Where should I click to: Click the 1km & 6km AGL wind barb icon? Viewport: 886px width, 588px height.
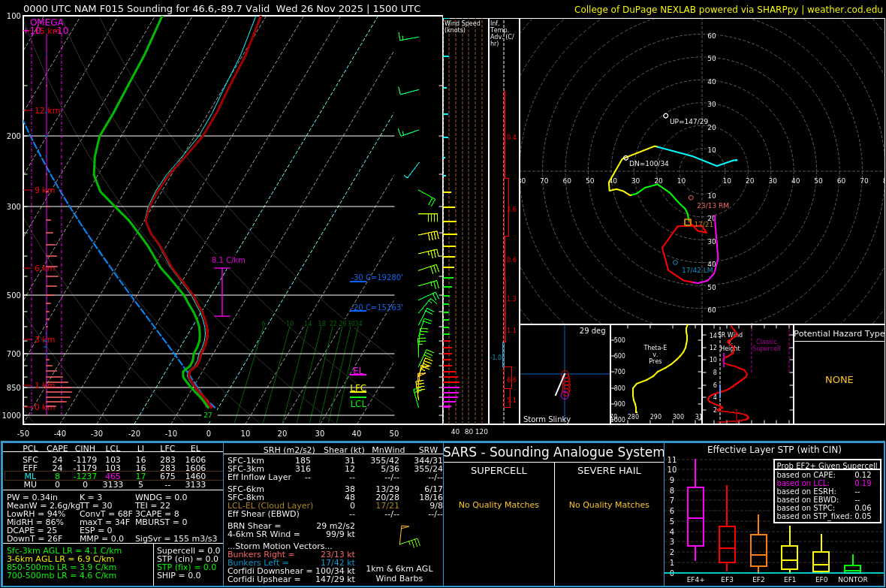[409, 536]
